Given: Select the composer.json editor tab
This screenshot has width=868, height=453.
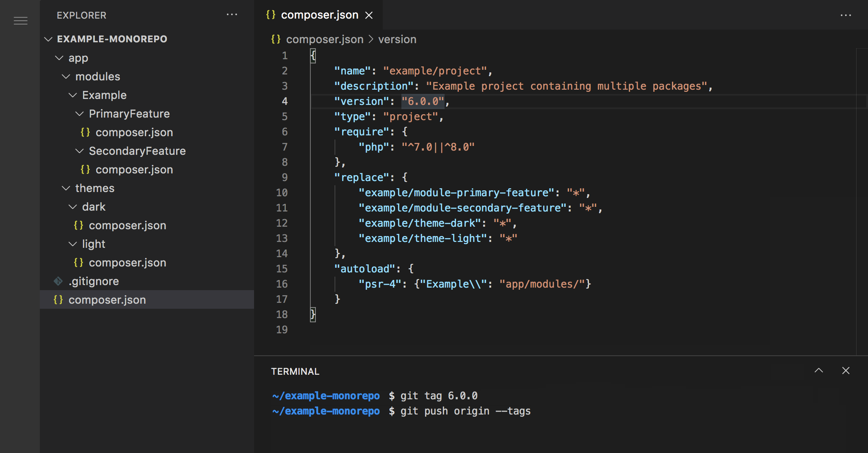Looking at the screenshot, I should [x=320, y=15].
